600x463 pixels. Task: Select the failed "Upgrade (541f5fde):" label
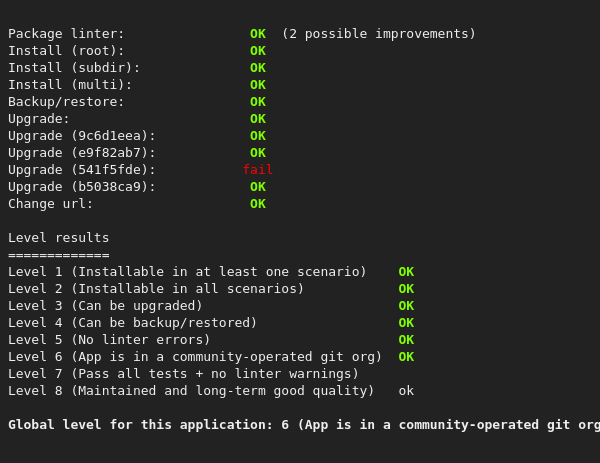(x=82, y=170)
